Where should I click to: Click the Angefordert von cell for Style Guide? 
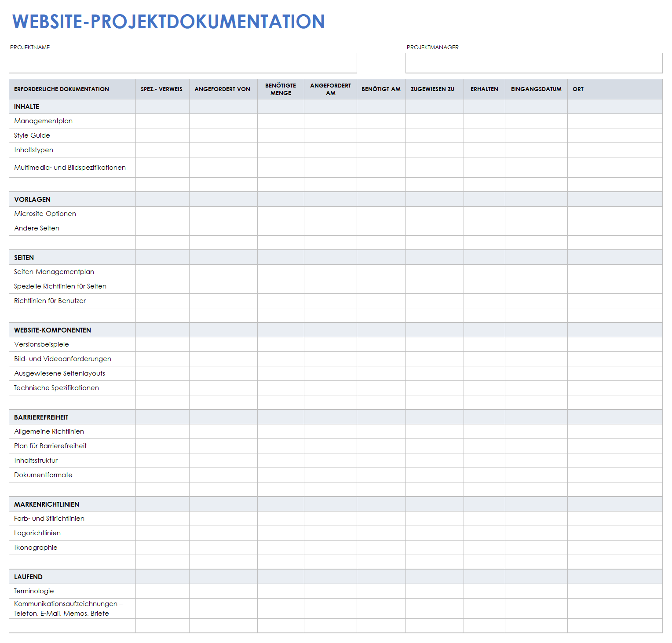point(223,135)
